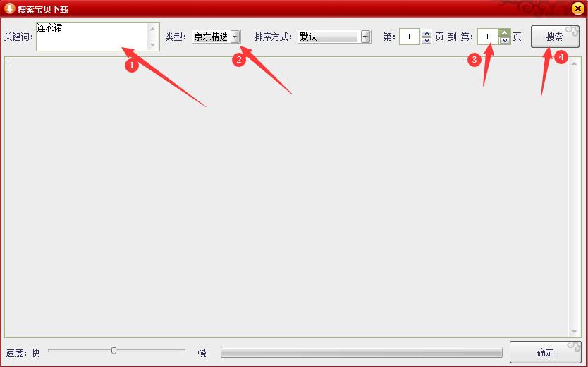The width and height of the screenshot is (588, 367).
Task: Increase the end page number
Action: (x=505, y=33)
